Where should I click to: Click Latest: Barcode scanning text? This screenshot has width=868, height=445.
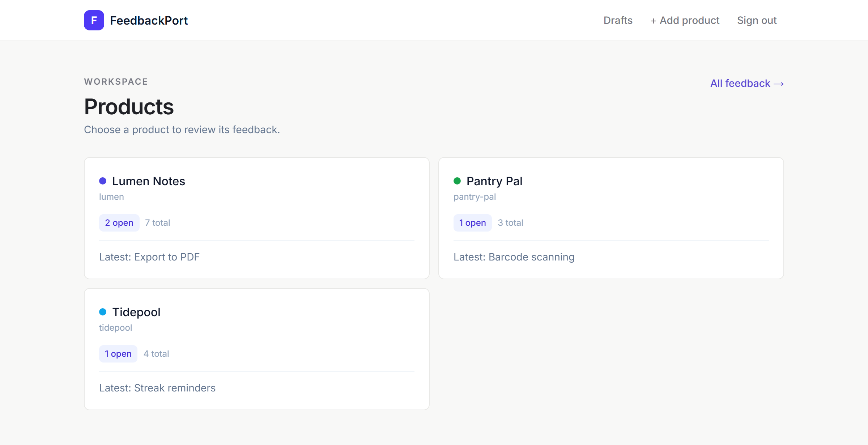[x=514, y=257]
